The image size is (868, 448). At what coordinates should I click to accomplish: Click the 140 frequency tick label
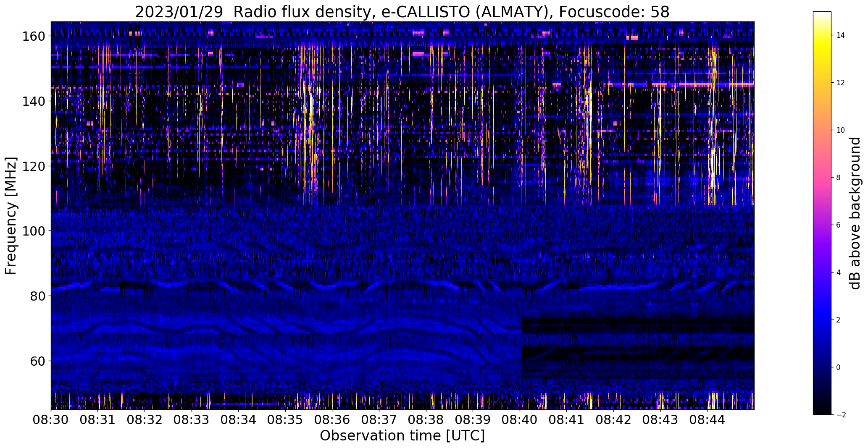33,102
